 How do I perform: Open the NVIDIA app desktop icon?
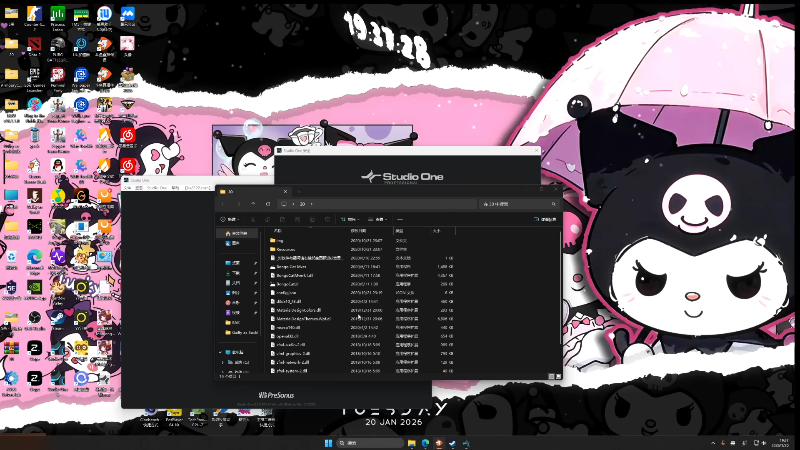click(35, 289)
